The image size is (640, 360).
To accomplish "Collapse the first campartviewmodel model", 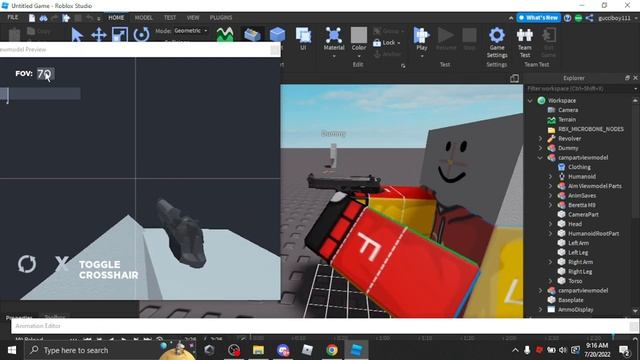I will point(540,158).
